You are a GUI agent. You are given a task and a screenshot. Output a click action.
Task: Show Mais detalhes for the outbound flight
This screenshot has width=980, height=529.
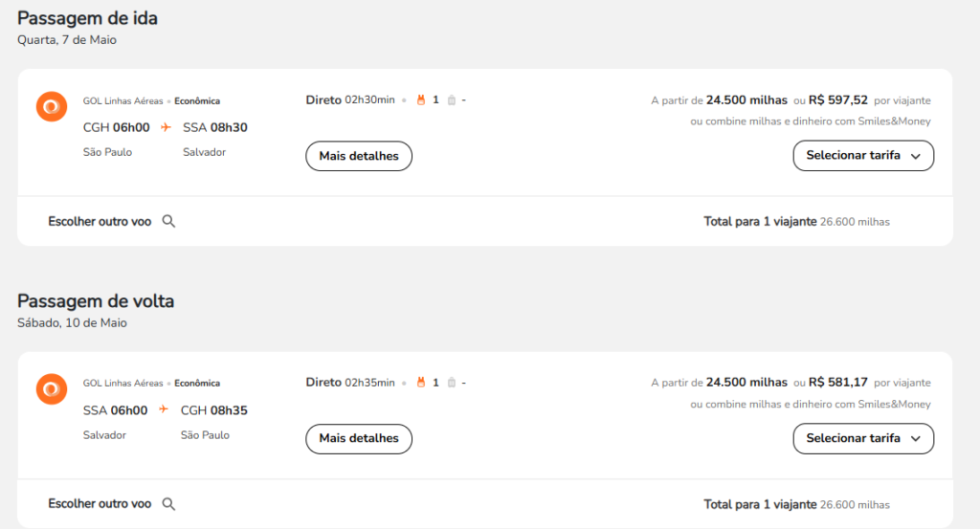[359, 156]
